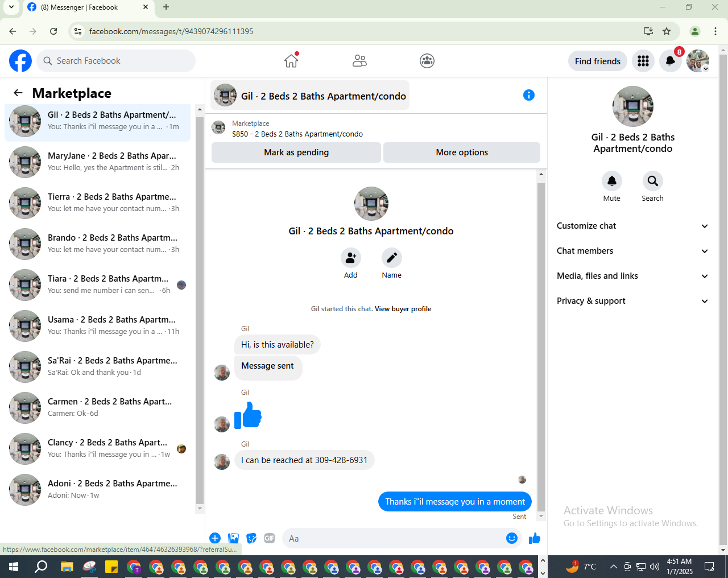Open the Adoni conversation
The image size is (728, 578).
coord(98,490)
